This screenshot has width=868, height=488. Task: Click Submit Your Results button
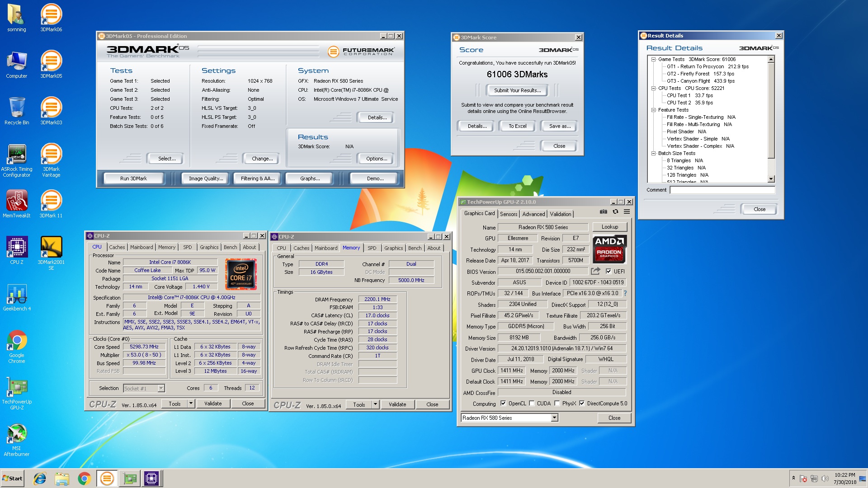coord(517,90)
